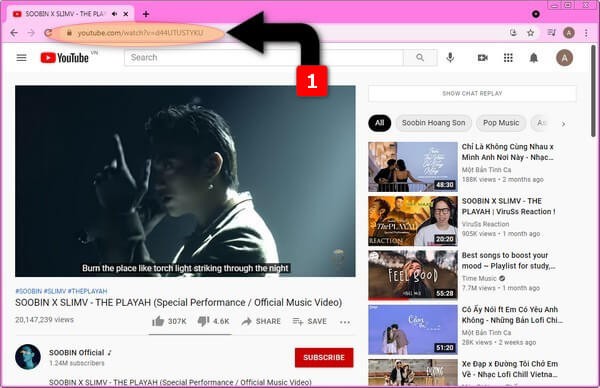The image size is (600, 388).
Task: Open the YouTube guide hamburger menu
Action: (21, 58)
